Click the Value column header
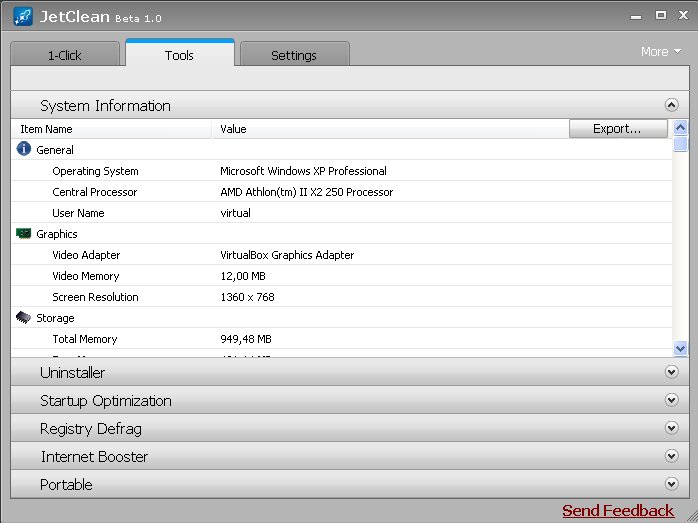 [390, 129]
